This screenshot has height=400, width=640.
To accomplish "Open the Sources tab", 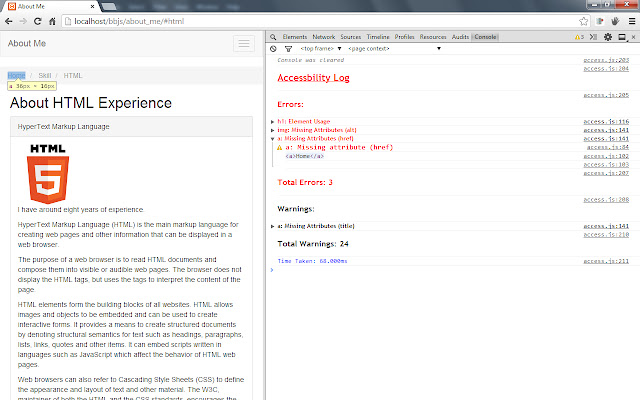I will pos(351,37).
